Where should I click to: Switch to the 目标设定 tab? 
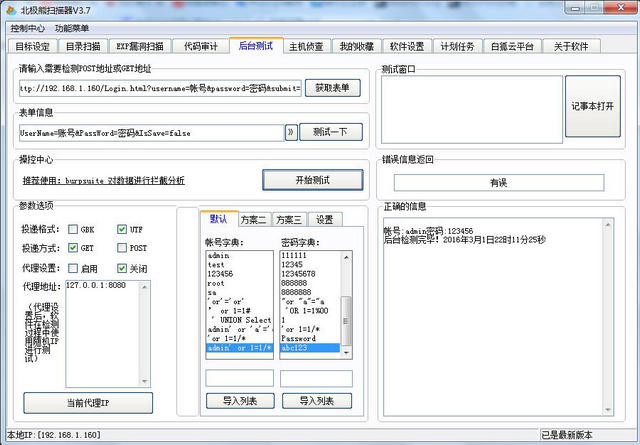tap(33, 47)
